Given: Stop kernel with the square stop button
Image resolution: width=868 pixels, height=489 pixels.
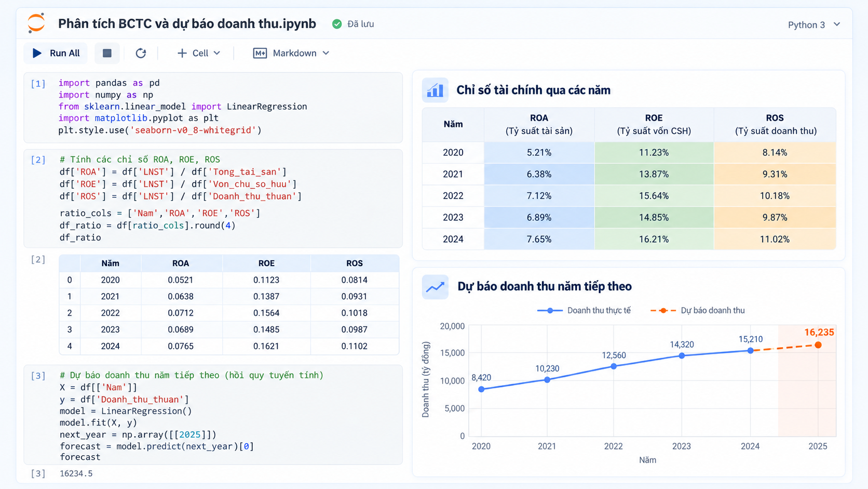Looking at the screenshot, I should 107,53.
